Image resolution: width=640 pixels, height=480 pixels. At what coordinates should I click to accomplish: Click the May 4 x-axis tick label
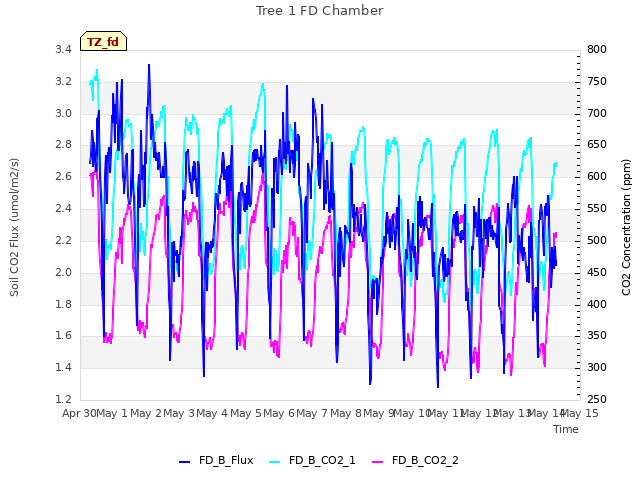click(212, 413)
